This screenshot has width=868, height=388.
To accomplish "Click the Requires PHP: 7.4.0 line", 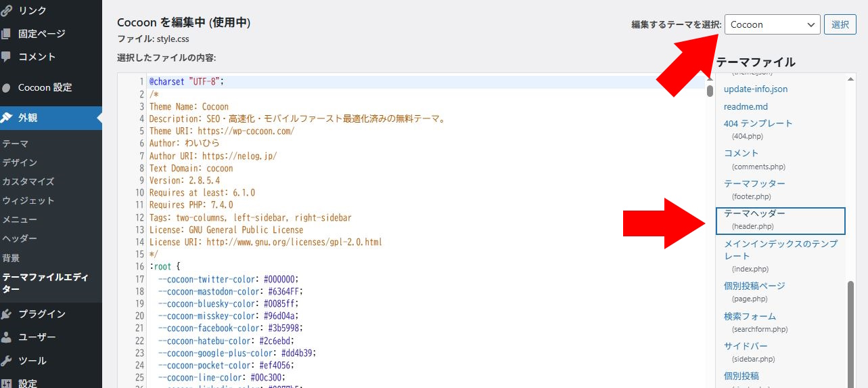I will [x=191, y=205].
